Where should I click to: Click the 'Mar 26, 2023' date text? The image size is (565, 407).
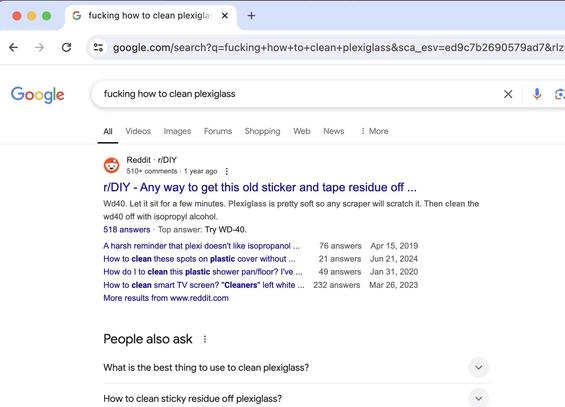(x=394, y=285)
